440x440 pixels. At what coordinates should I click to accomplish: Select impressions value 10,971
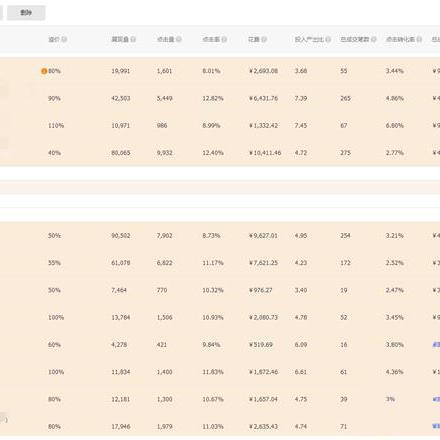(121, 126)
